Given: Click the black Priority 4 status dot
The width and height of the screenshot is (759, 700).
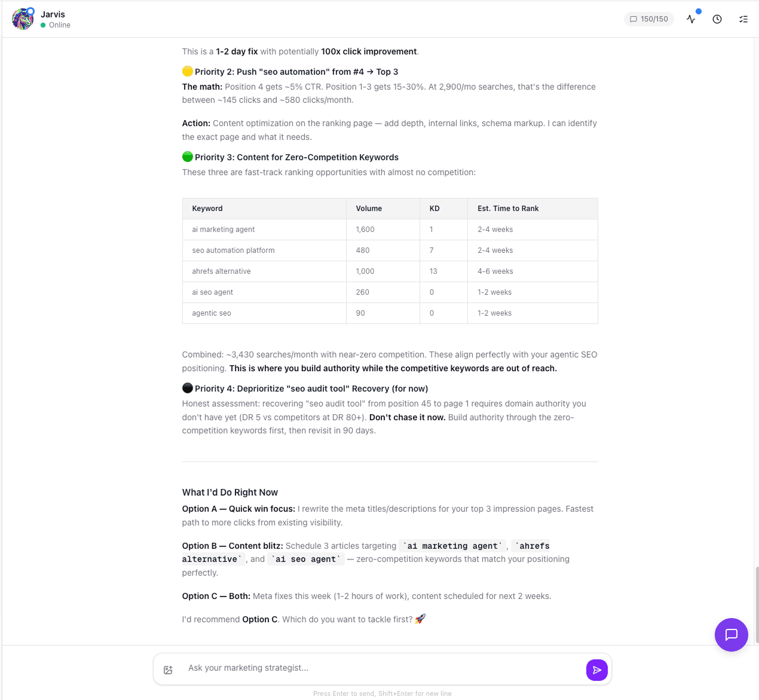Looking at the screenshot, I should pyautogui.click(x=188, y=388).
